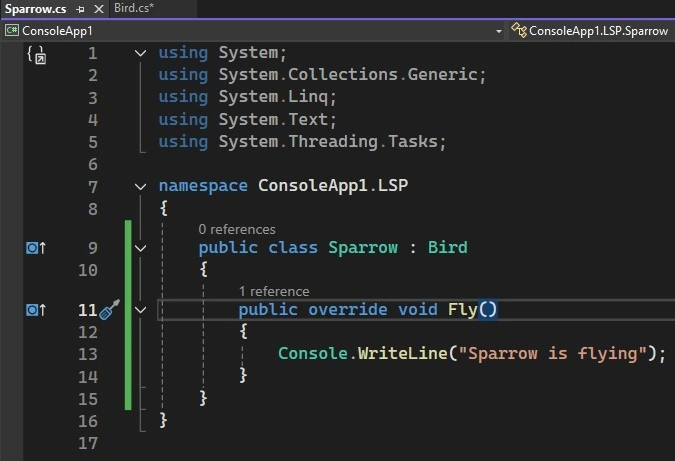Click the Sparrow class name

coord(363,248)
